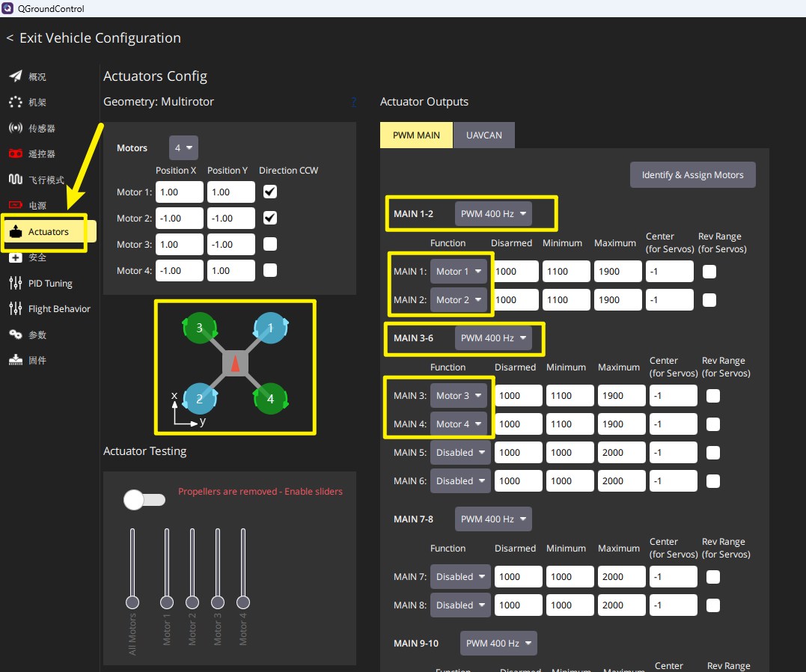Click the QGroundControl app icon in title bar

click(7, 8)
